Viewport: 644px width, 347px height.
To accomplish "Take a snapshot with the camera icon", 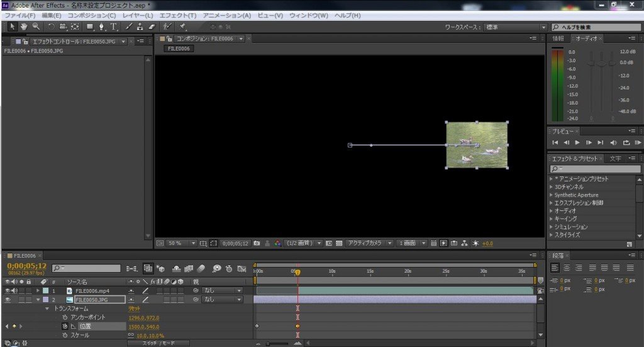I will 257,243.
